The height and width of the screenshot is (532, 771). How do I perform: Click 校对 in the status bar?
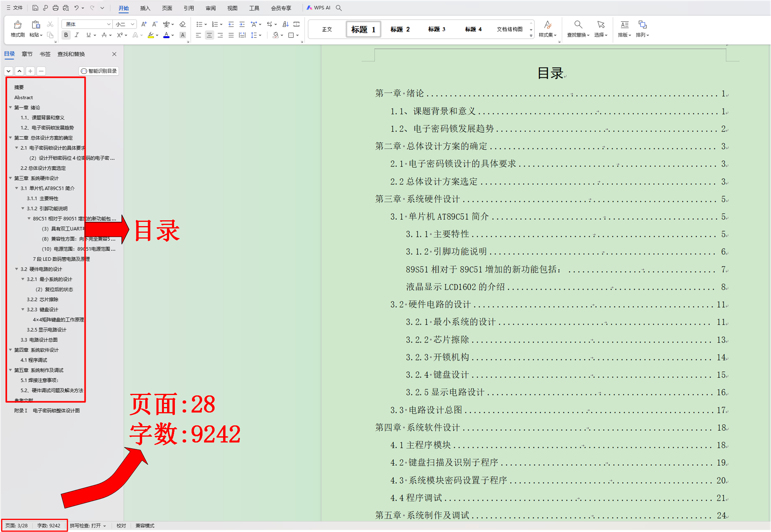pyautogui.click(x=121, y=525)
